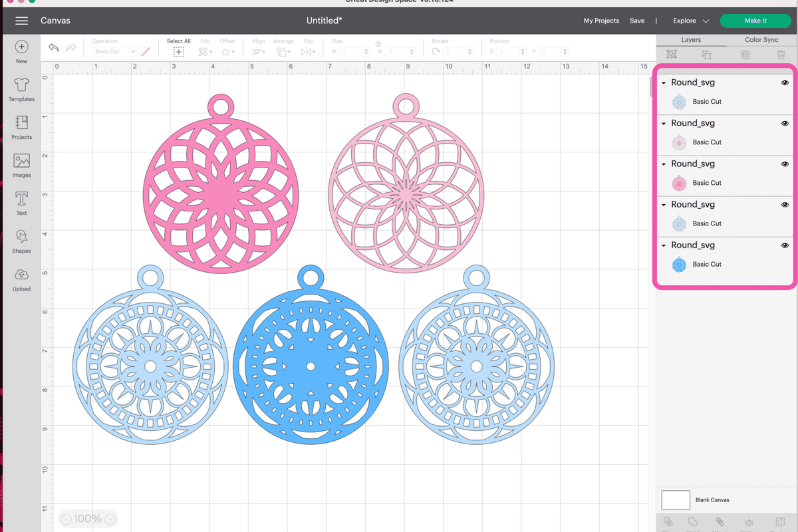Click the Ungroup icon in Layers panel
This screenshot has width=798, height=532.
pyautogui.click(x=706, y=55)
